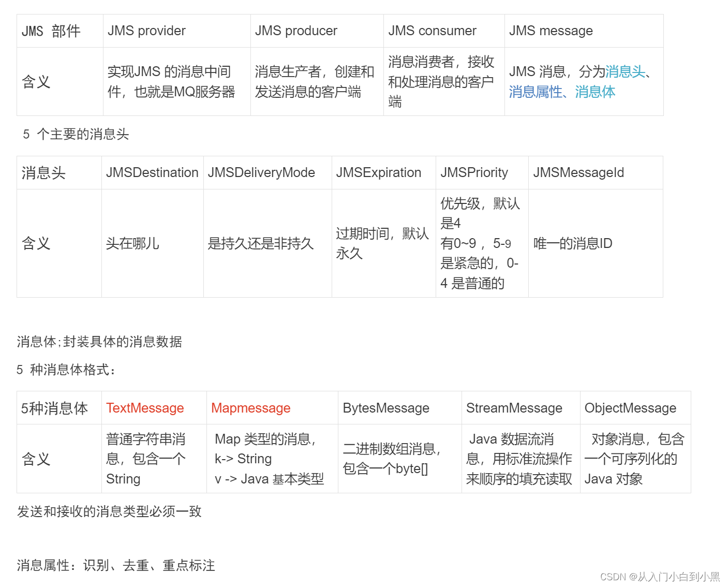The image size is (728, 587).
Task: Click the cell '消息生产者，创建和发送消息的客户端'
Action: [x=317, y=82]
